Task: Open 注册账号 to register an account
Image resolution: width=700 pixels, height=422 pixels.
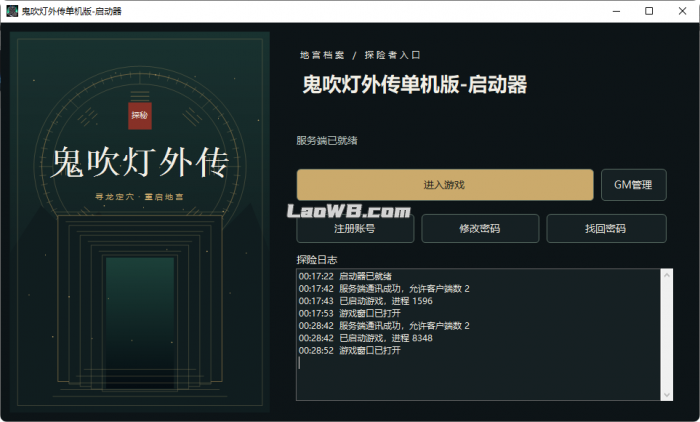Action: click(x=355, y=229)
